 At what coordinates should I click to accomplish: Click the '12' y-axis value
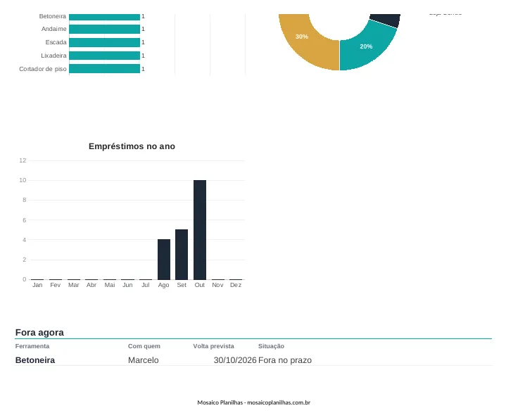click(23, 160)
